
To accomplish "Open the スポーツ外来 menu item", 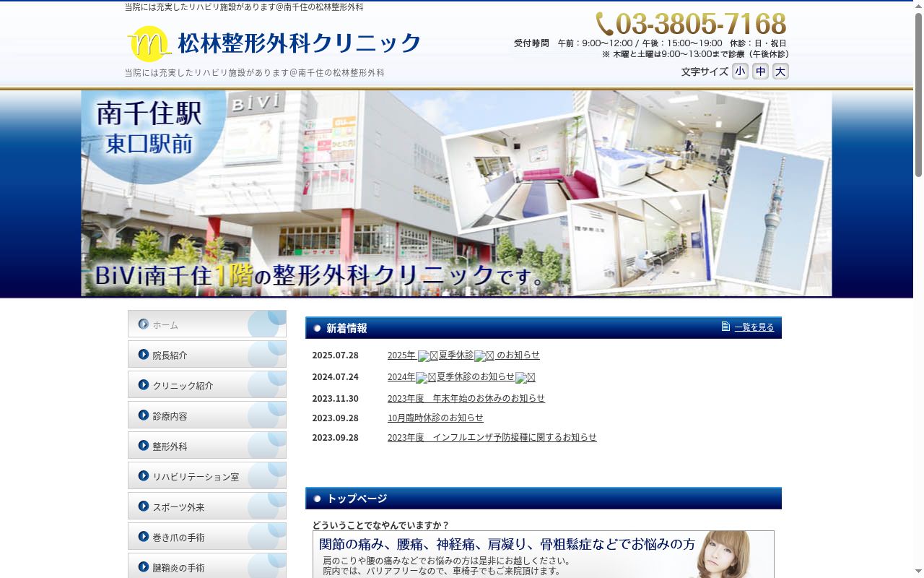I will [x=207, y=506].
